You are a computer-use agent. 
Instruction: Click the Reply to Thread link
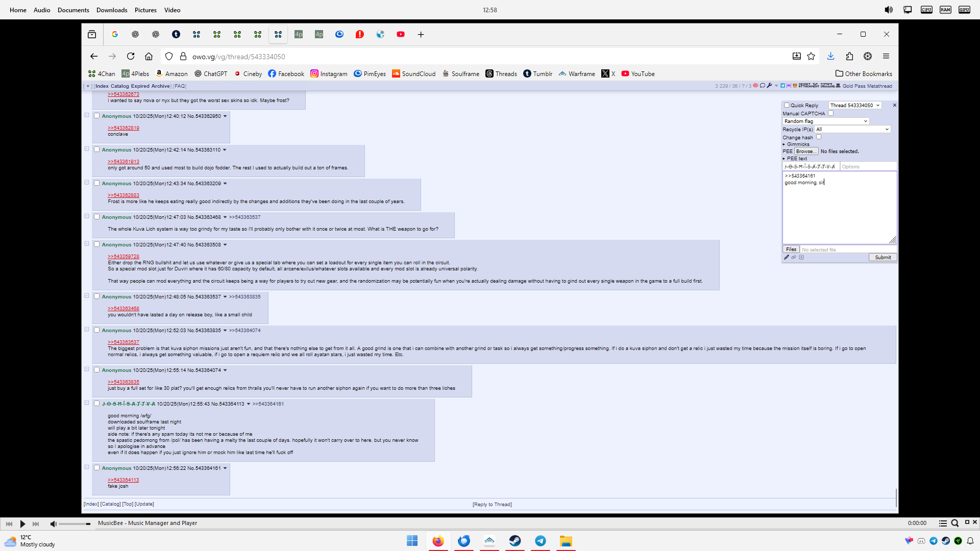click(x=492, y=505)
